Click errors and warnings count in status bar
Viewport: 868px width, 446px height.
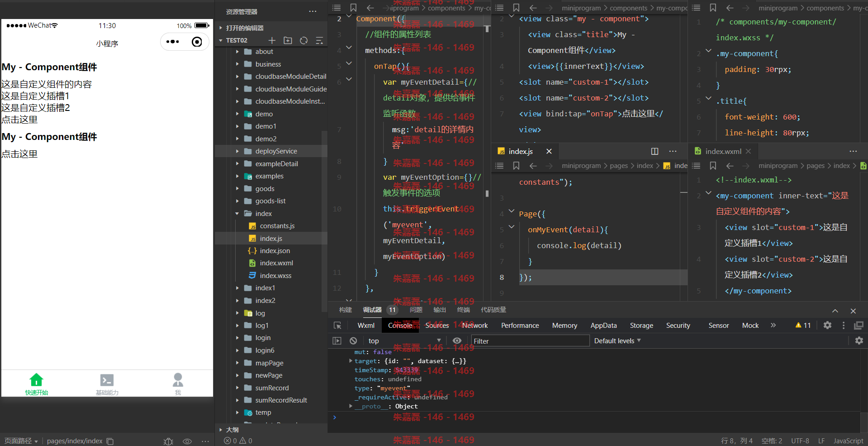[238, 441]
